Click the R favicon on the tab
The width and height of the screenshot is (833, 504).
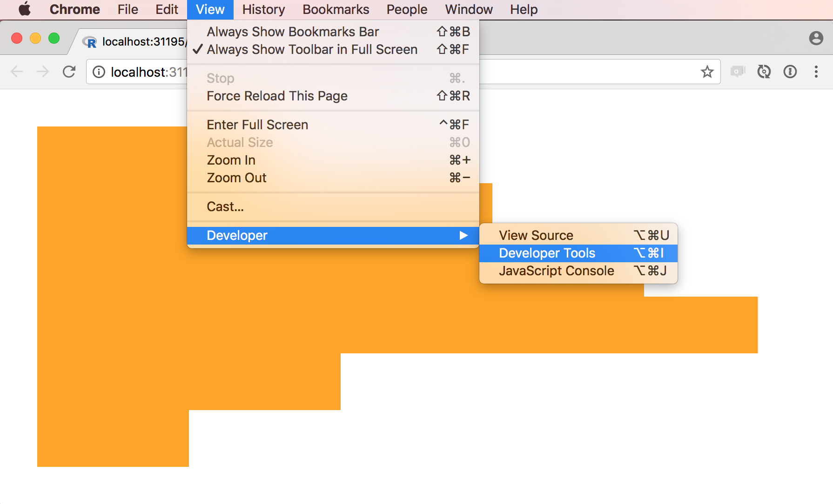(x=89, y=42)
